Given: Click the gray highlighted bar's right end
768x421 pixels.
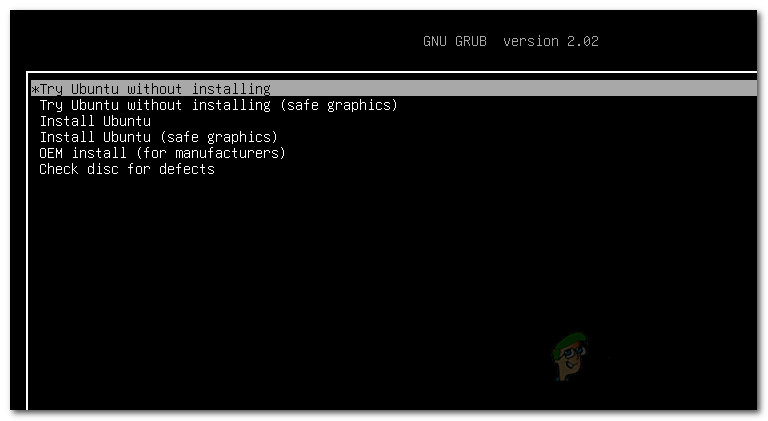Looking at the screenshot, I should 749,89.
